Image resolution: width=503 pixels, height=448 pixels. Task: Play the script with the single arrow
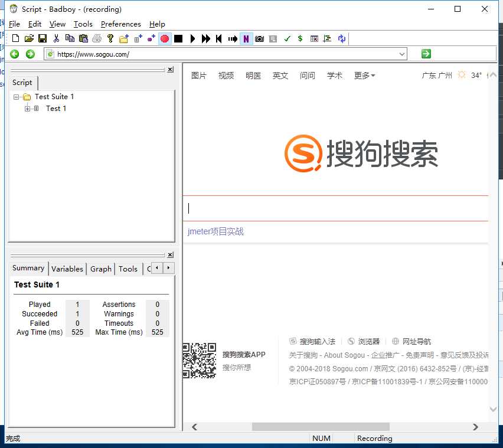coord(192,39)
